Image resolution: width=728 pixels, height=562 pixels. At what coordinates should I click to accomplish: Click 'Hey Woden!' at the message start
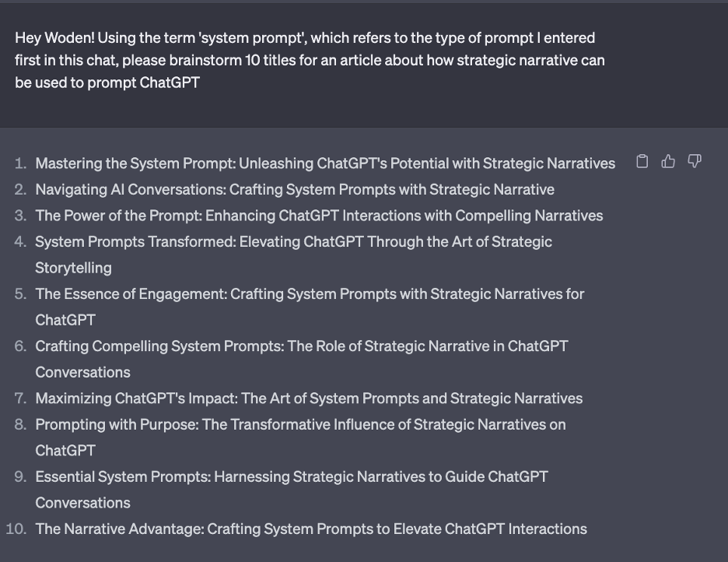point(54,37)
